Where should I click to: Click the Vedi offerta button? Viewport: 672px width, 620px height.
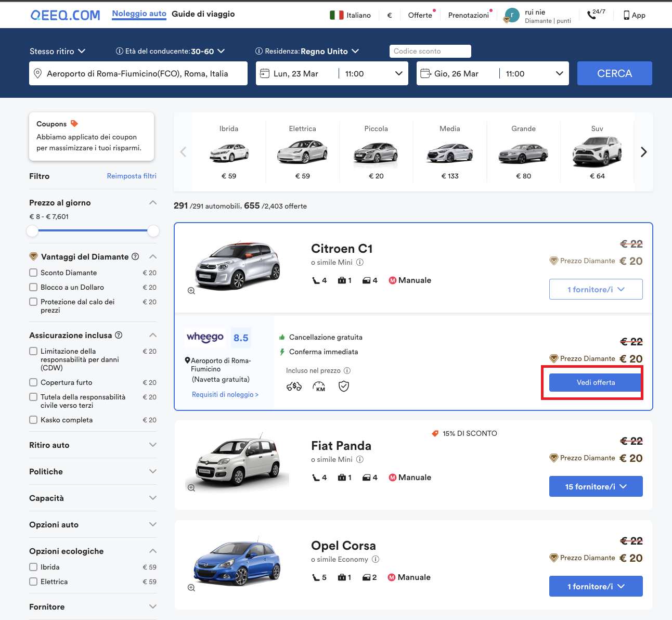(596, 382)
